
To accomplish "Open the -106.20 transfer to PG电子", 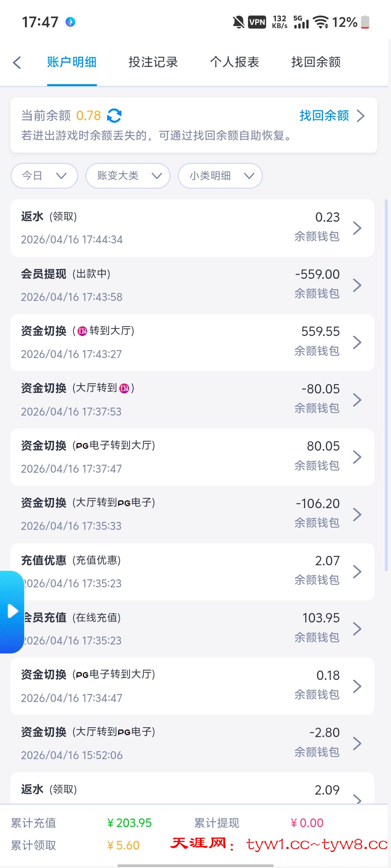I will pos(192,514).
